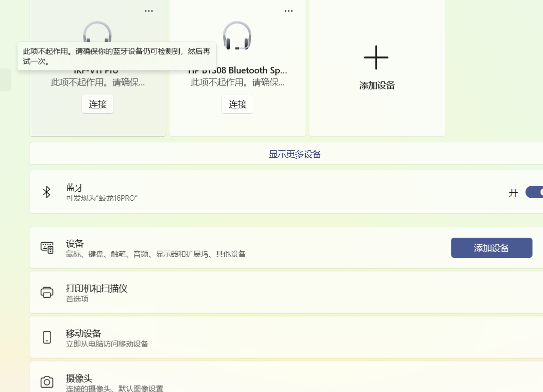Click the large plus icon to add device
The image size is (543, 392).
coord(376,57)
